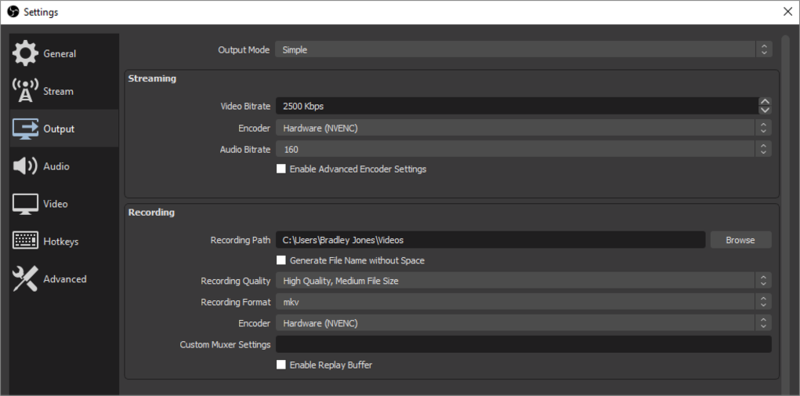Decrease Video Bitrate with down arrow
This screenshot has height=396, width=800.
click(765, 110)
